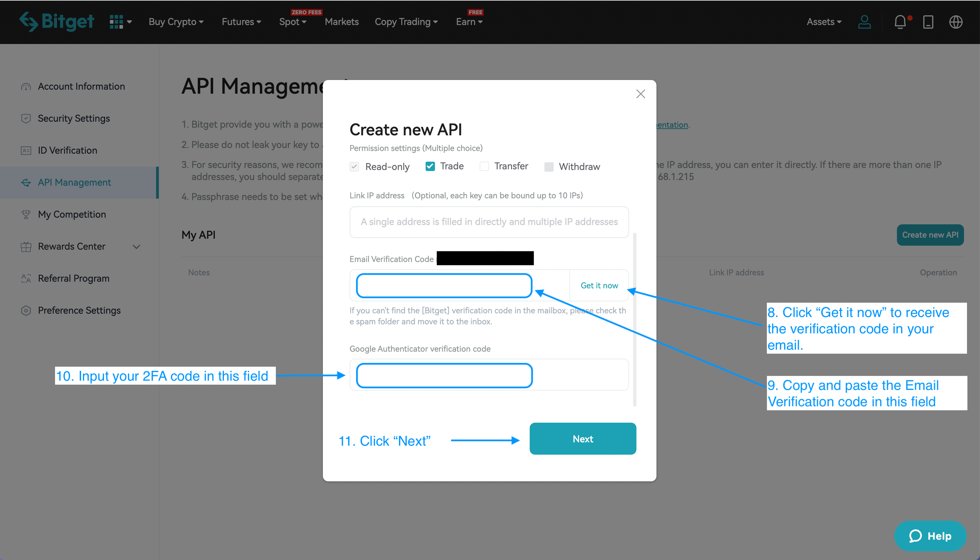Click the mobile app download icon
The image size is (980, 560).
point(928,22)
